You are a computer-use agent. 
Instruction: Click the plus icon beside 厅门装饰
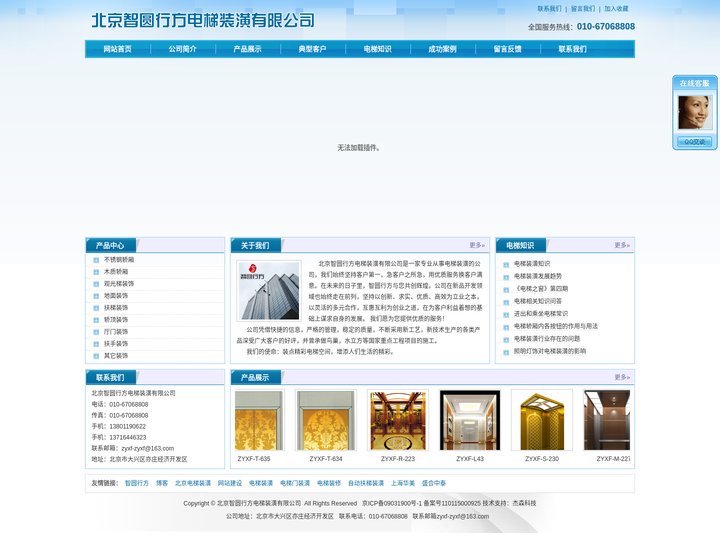pos(96,332)
